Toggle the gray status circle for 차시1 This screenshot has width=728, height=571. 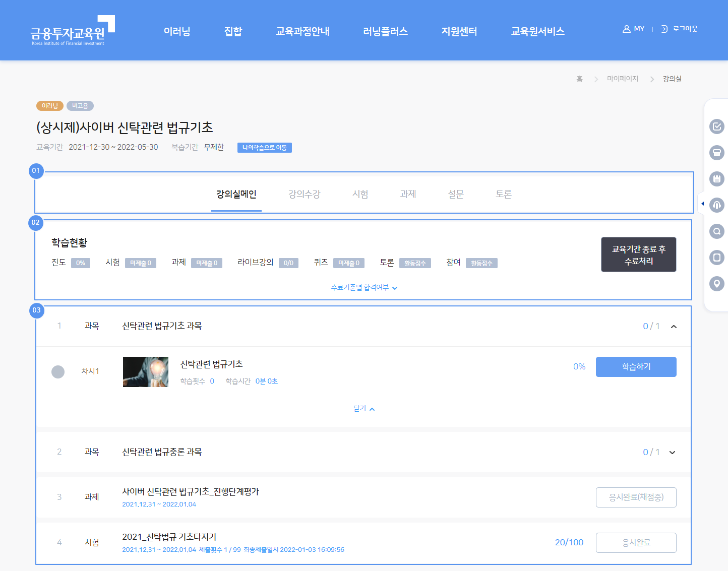point(58,372)
